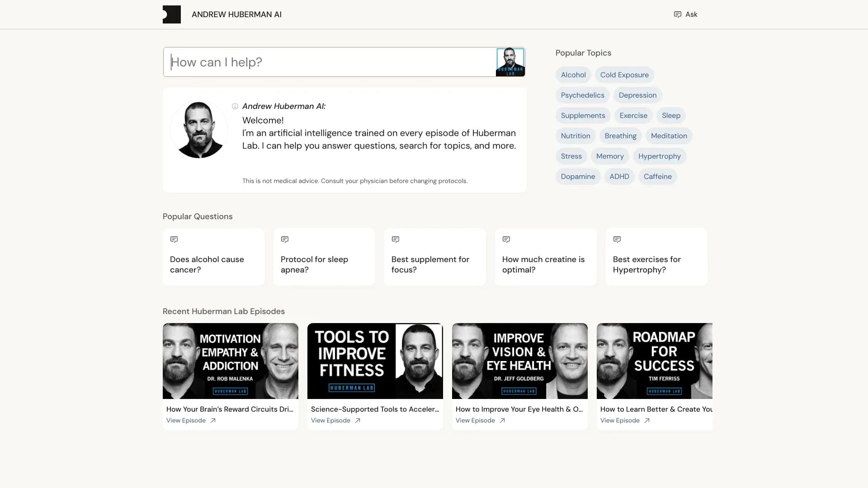Click arrow icon for Reward Circuits episode
868x488 pixels.
(x=213, y=421)
